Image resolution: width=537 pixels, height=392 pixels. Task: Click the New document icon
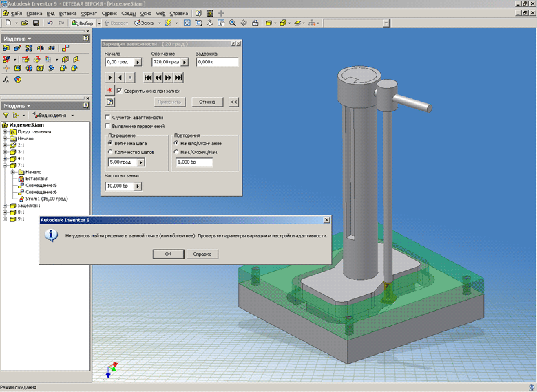click(8, 23)
